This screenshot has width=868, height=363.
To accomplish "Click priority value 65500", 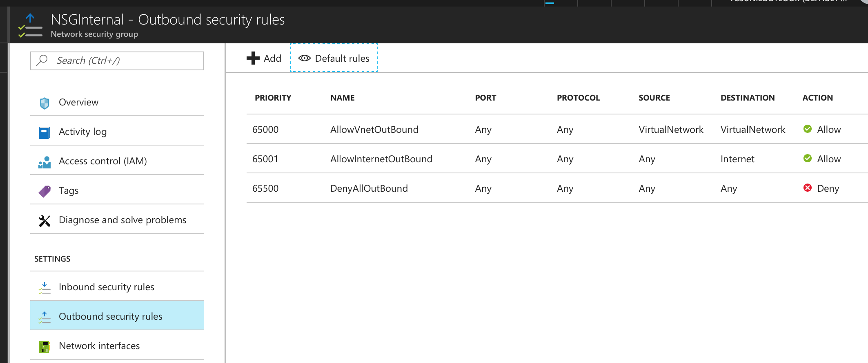I will point(265,188).
